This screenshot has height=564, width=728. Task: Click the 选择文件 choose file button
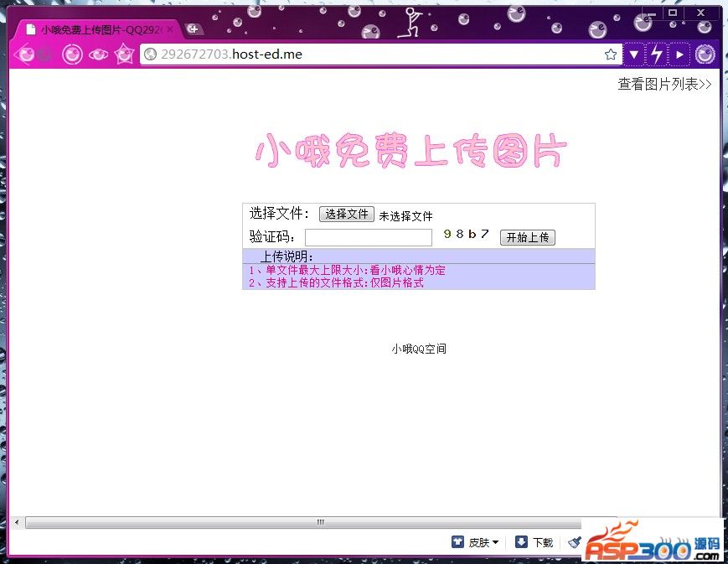pyautogui.click(x=346, y=215)
